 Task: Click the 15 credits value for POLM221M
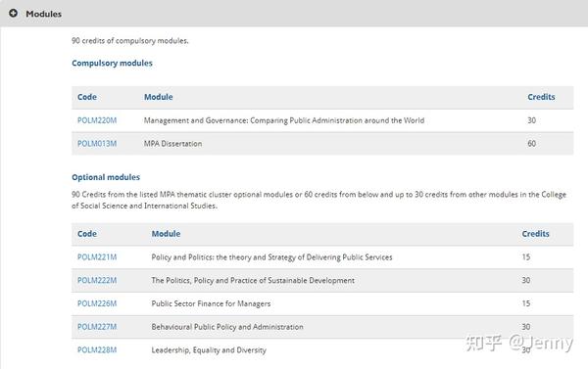526,257
